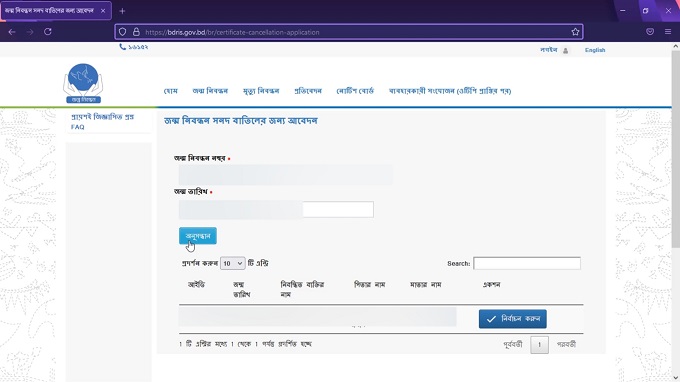This screenshot has width=680, height=382.
Task: Open the Pocket save icon
Action: [650, 32]
